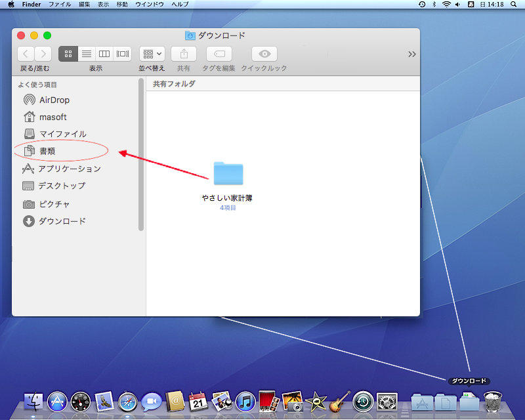Image resolution: width=525 pixels, height=420 pixels.
Task: Open the 編集 menu
Action: pyautogui.click(x=85, y=5)
